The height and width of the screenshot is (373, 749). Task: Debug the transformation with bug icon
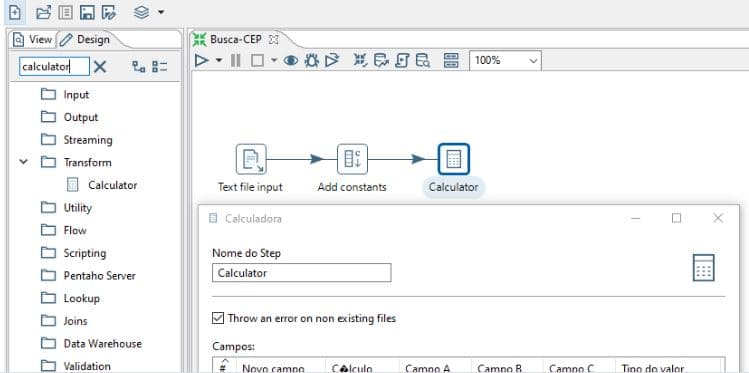coord(311,61)
